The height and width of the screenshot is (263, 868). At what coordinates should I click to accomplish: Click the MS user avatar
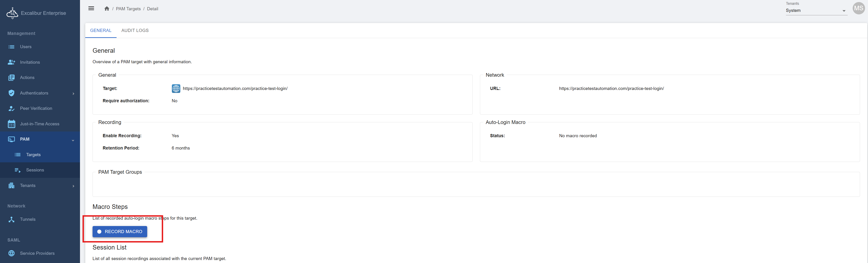tap(858, 8)
